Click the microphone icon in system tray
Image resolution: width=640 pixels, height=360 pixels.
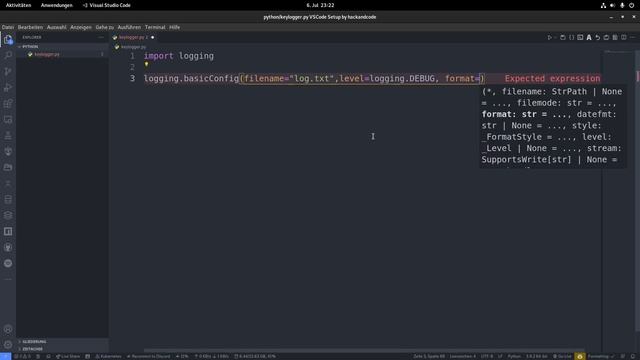pos(622,5)
